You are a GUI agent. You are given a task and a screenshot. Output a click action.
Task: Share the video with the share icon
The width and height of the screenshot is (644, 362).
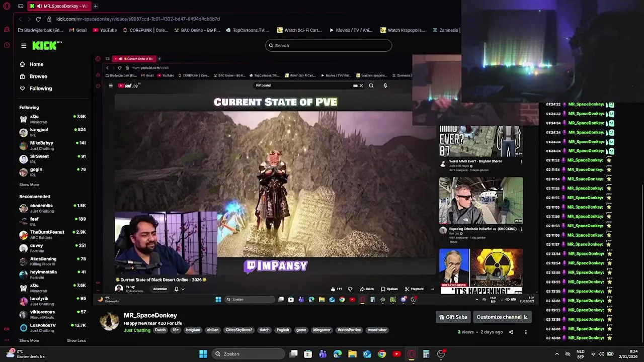pos(511,332)
